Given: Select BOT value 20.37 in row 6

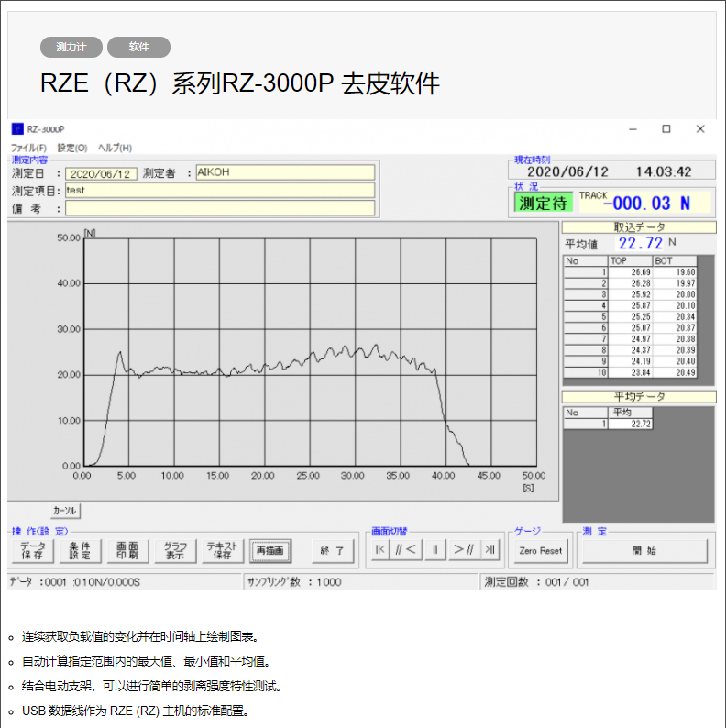Looking at the screenshot, I should point(675,328).
